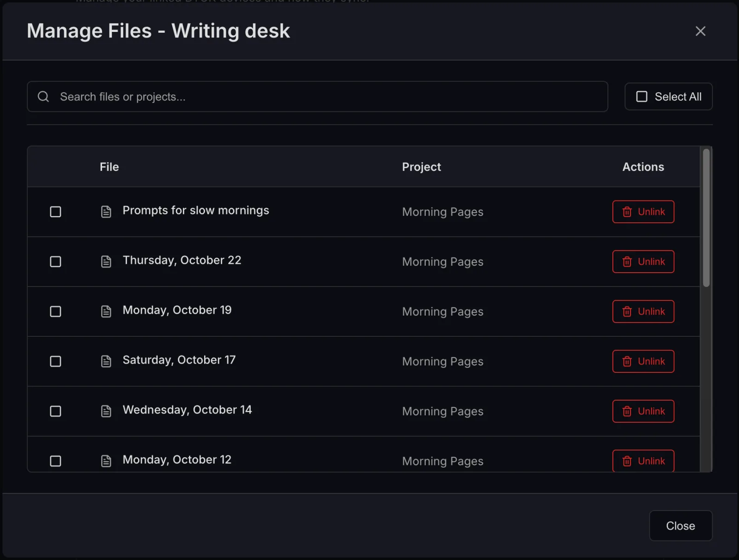Click file name Monday, October 19
739x560 pixels.
coord(177,310)
